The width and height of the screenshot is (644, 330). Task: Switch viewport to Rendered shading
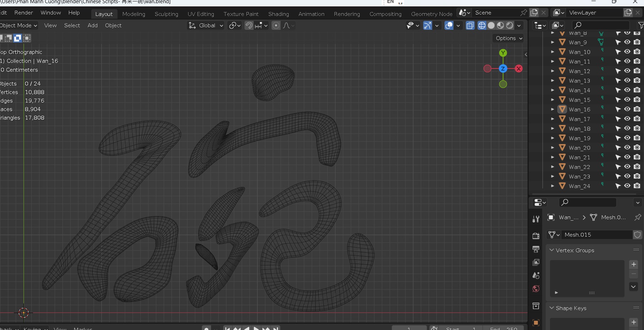click(509, 25)
